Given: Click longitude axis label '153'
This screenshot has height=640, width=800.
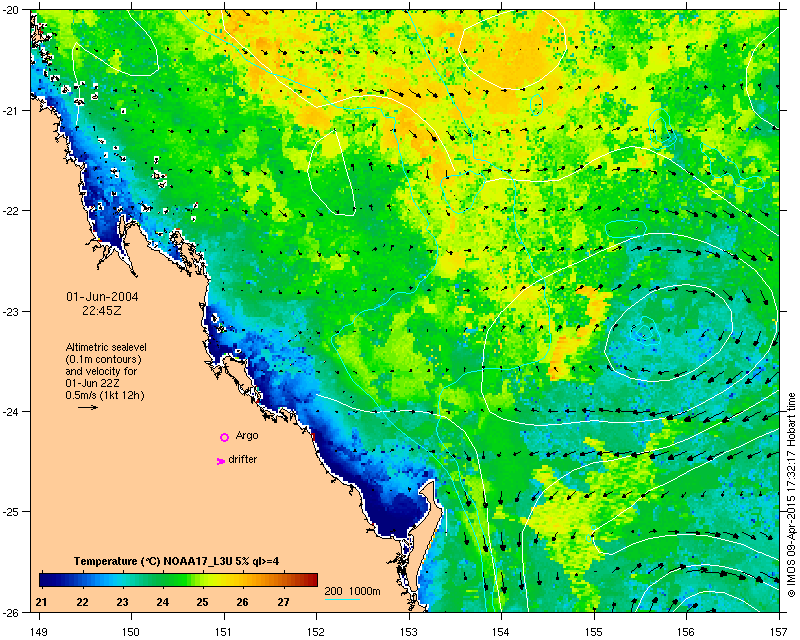Looking at the screenshot, I should [409, 632].
